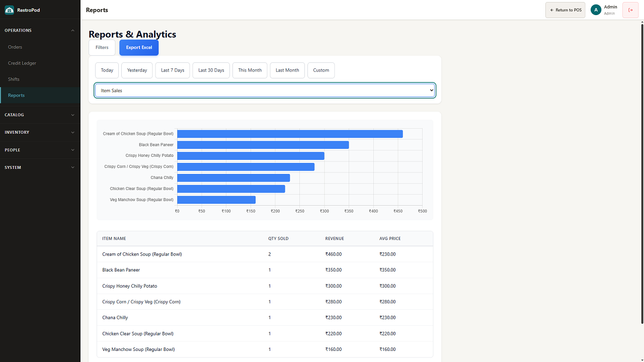Select Last 30 Days range
The width and height of the screenshot is (644, 362).
pyautogui.click(x=211, y=70)
